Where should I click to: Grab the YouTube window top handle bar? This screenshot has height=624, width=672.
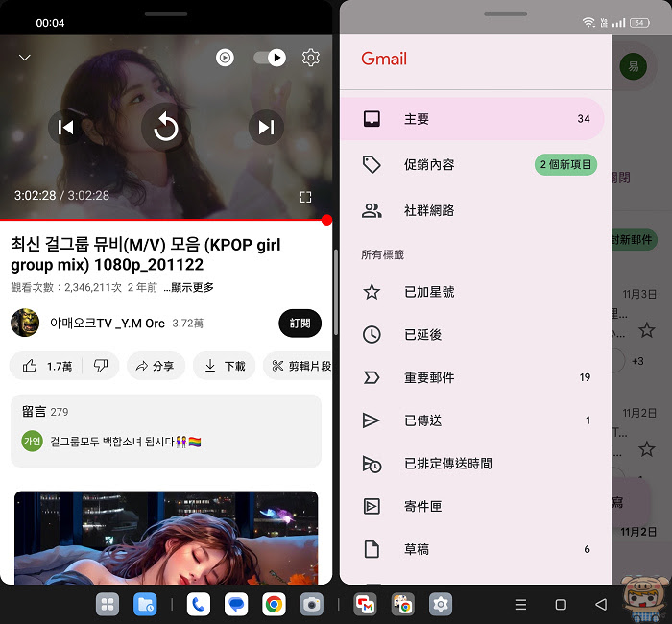[166, 14]
